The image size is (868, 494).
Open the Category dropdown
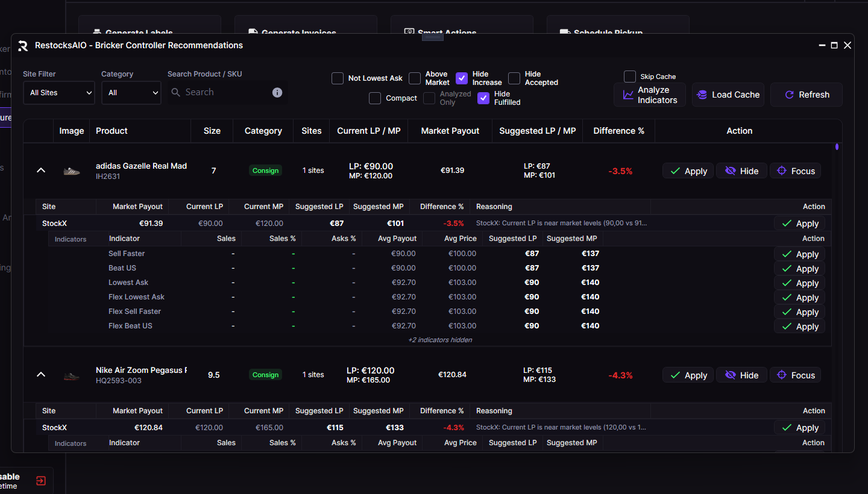131,93
